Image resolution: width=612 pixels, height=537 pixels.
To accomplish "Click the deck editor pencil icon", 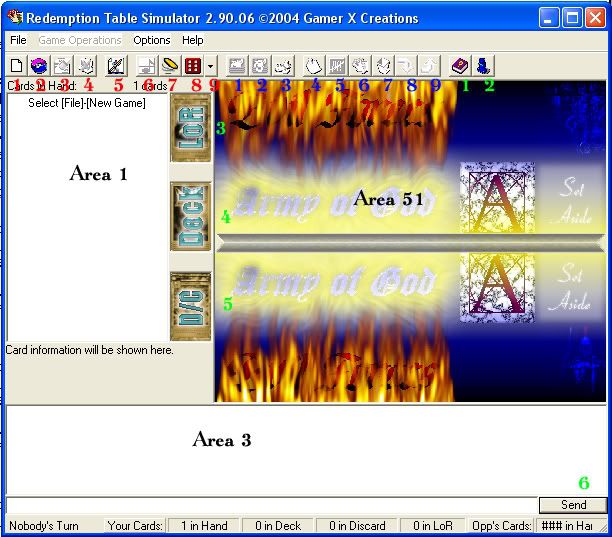I will click(116, 66).
